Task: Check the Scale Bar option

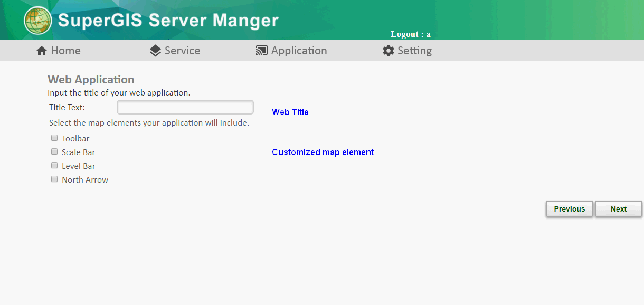Action: click(x=54, y=151)
